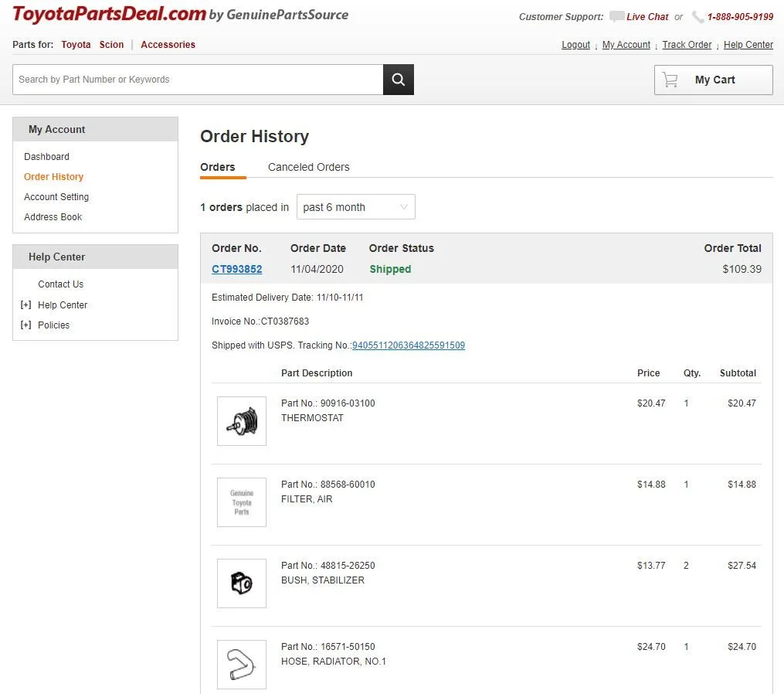Click the My Cart button

713,80
